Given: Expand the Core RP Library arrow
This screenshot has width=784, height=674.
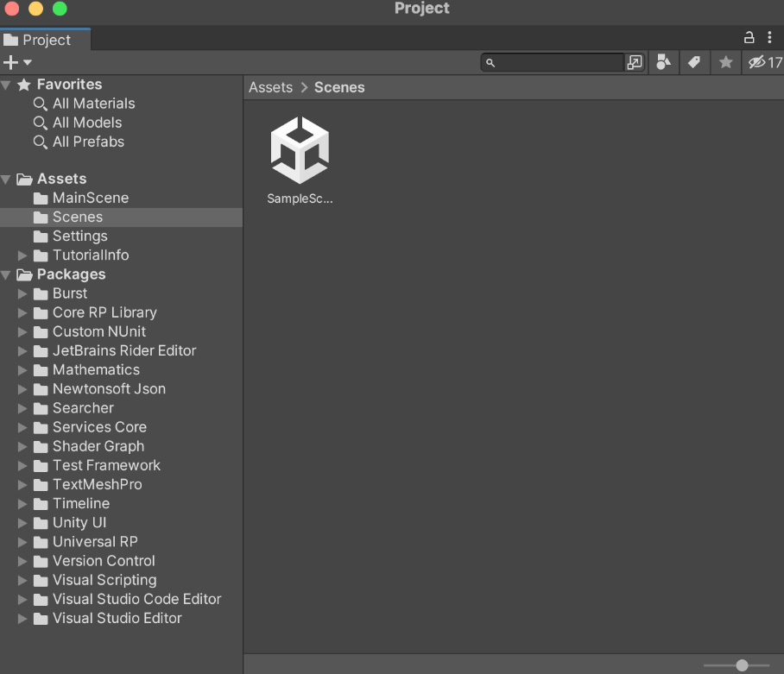Looking at the screenshot, I should click(x=22, y=312).
